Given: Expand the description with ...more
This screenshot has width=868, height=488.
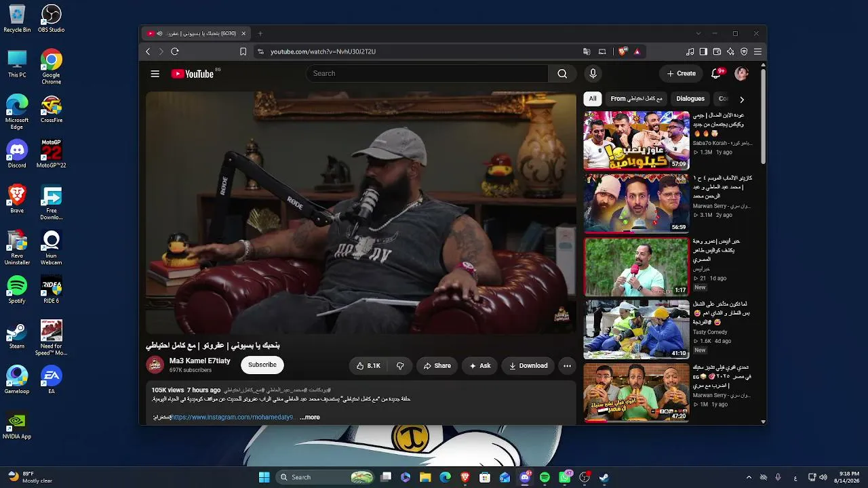Looking at the screenshot, I should (x=309, y=418).
